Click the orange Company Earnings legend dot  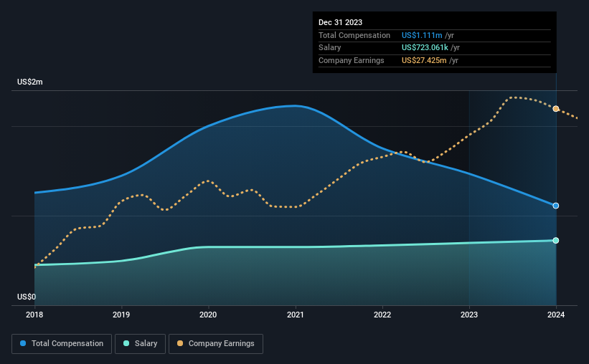point(180,343)
